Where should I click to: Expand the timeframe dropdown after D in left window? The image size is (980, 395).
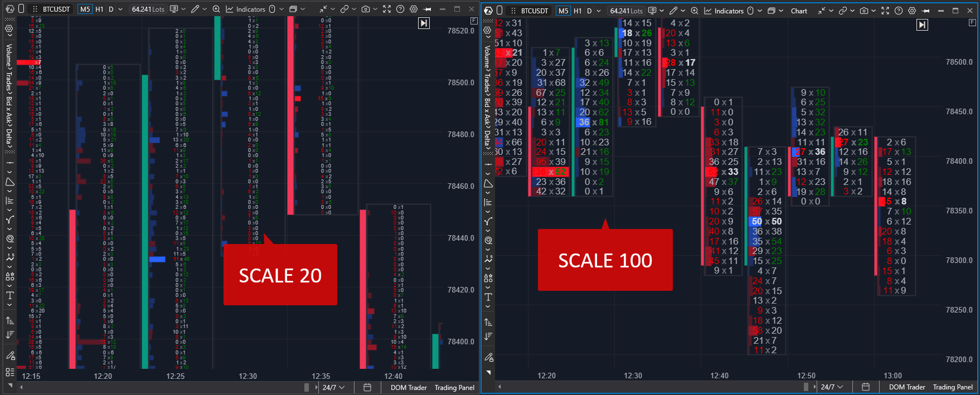120,9
